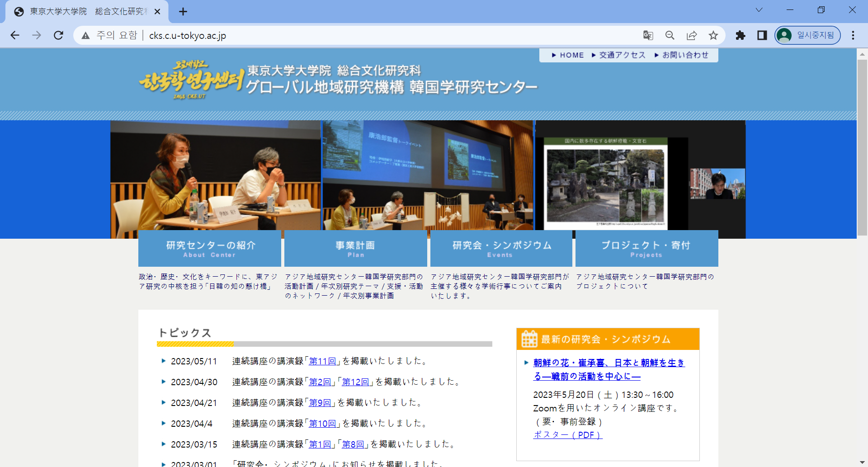The width and height of the screenshot is (868, 467).
Task: Open 第12回 link in 2023/04/30 row
Action: (x=355, y=382)
